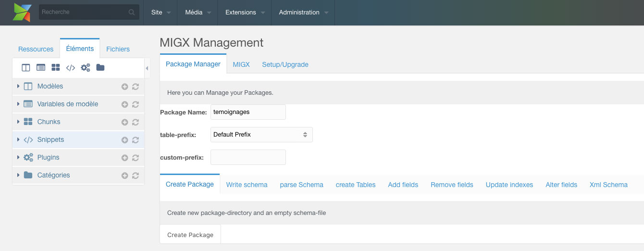644x251 pixels.
Task: Click the new template variable toolbar icon
Action: [41, 68]
